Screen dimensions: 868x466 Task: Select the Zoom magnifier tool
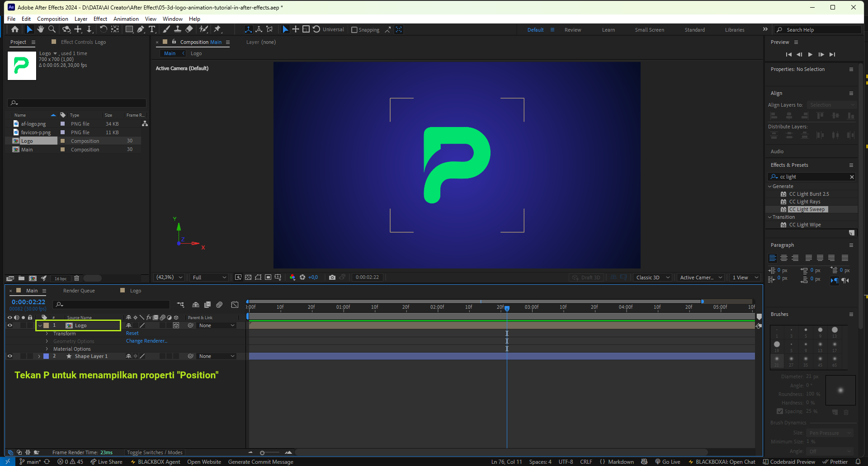pos(52,29)
